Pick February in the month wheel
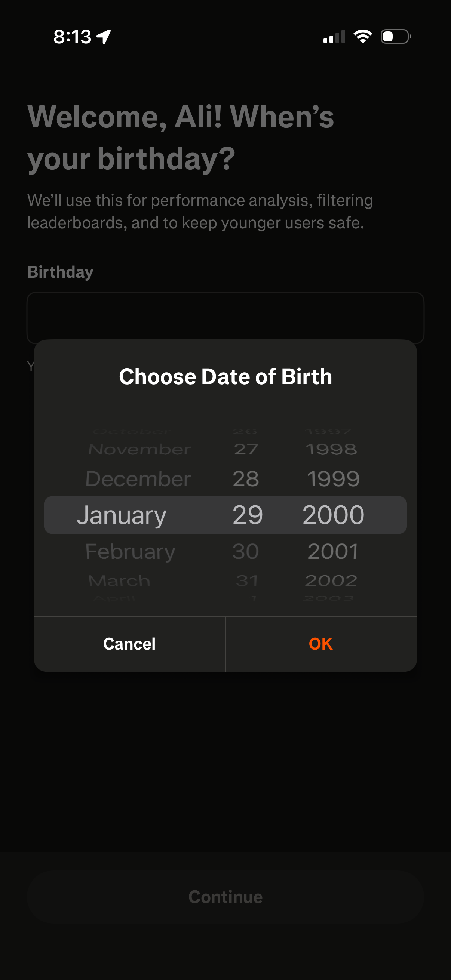This screenshot has width=451, height=980. [x=130, y=551]
